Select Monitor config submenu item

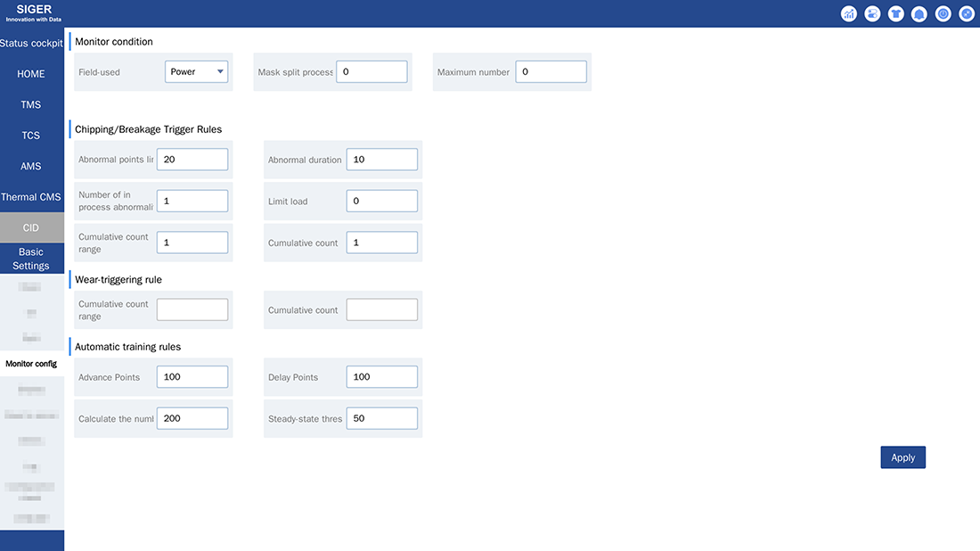[31, 364]
